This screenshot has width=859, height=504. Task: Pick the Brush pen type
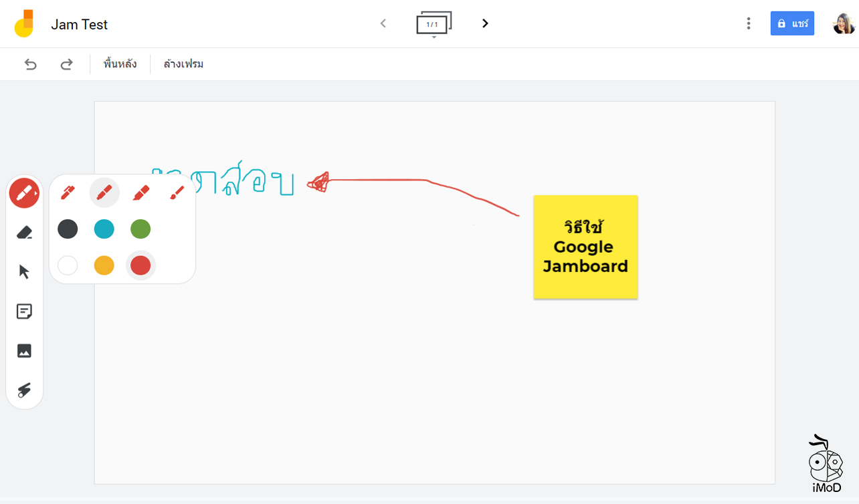[x=177, y=193]
